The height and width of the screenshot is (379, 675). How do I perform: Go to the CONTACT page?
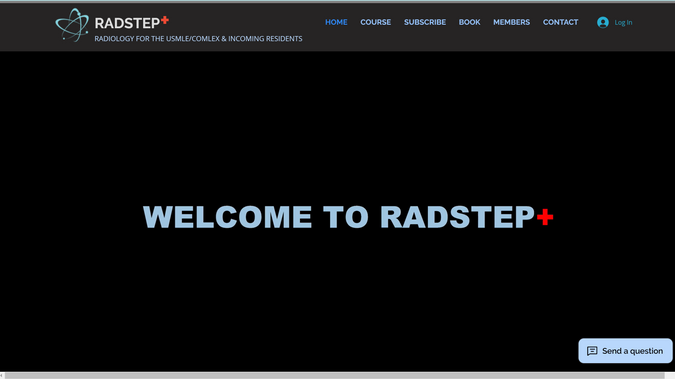560,22
